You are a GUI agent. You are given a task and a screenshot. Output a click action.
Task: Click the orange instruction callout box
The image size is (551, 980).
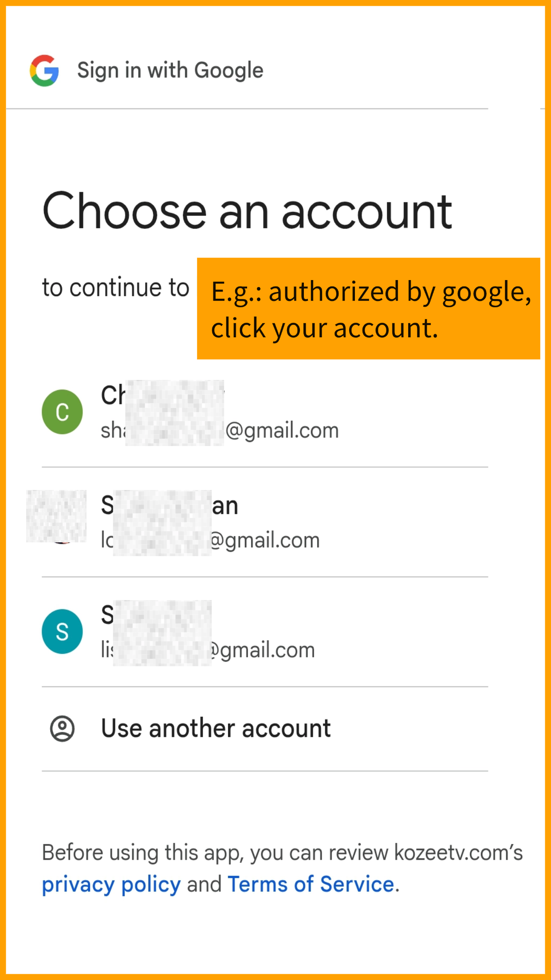tap(368, 308)
